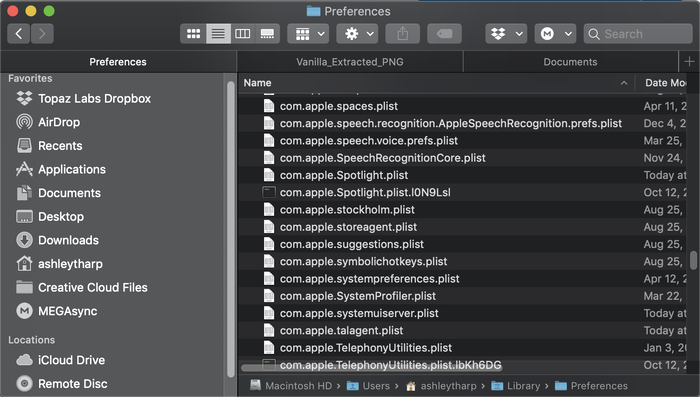Click the MEGA icon beside MEGAsync
The image size is (700, 397).
pos(24,311)
